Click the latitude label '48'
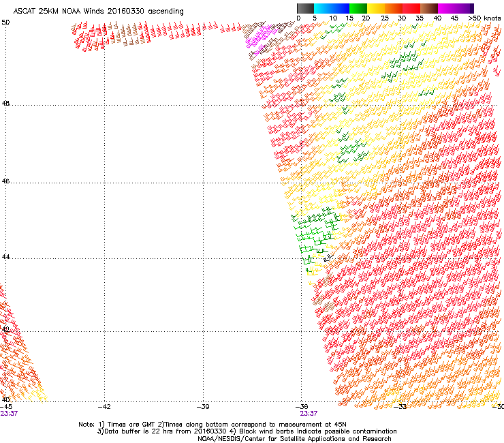 (x=5, y=104)
